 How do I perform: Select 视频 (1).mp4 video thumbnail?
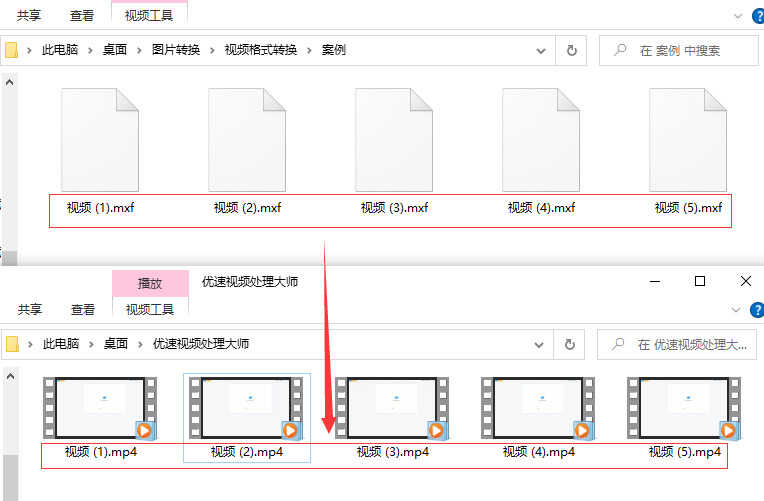tap(100, 408)
